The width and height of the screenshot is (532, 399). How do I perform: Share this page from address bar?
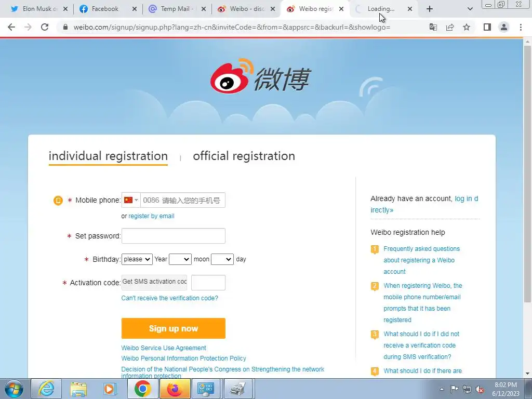[450, 27]
